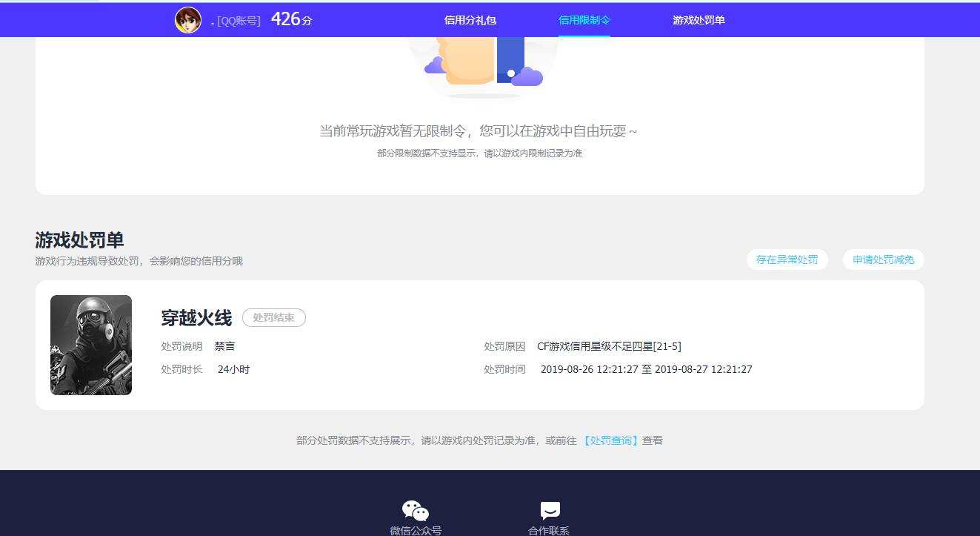Viewport: 980px width, 536px height.
Task: Click the 处罚原因 field label
Action: click(504, 346)
